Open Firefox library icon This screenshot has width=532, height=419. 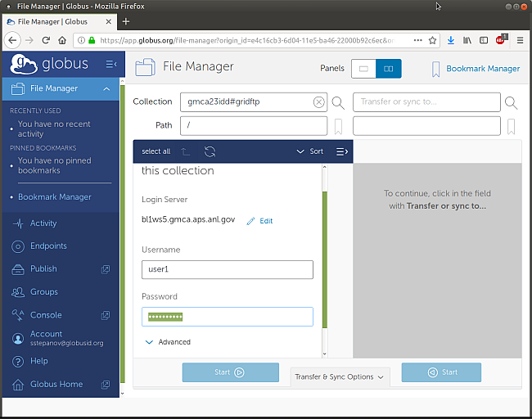467,41
